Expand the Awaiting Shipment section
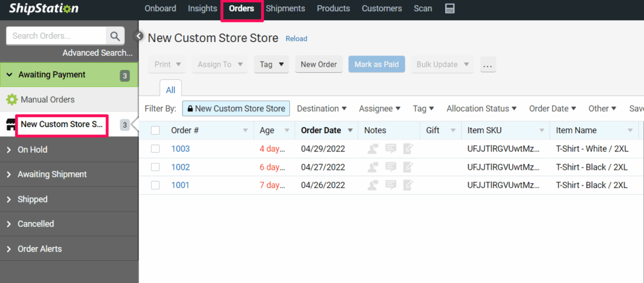644x283 pixels. [52, 174]
